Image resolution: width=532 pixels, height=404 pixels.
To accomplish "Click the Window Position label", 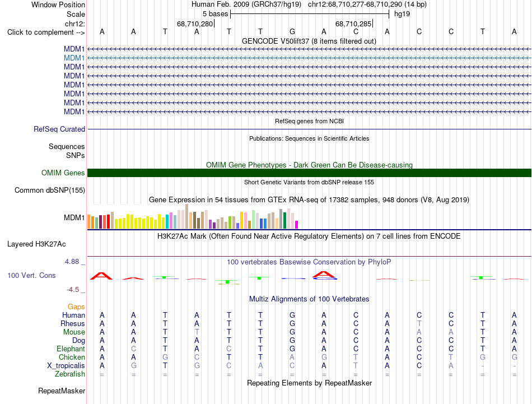I will 58,4.
